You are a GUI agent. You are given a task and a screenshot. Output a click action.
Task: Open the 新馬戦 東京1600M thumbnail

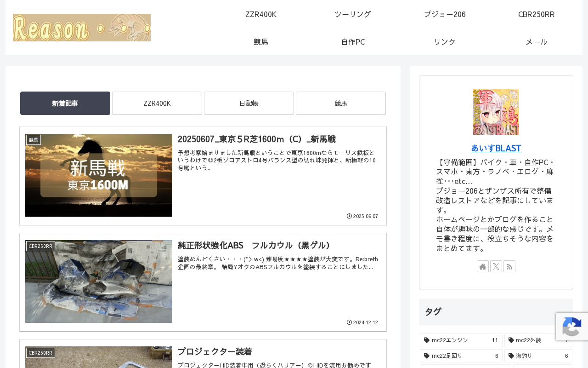point(99,175)
